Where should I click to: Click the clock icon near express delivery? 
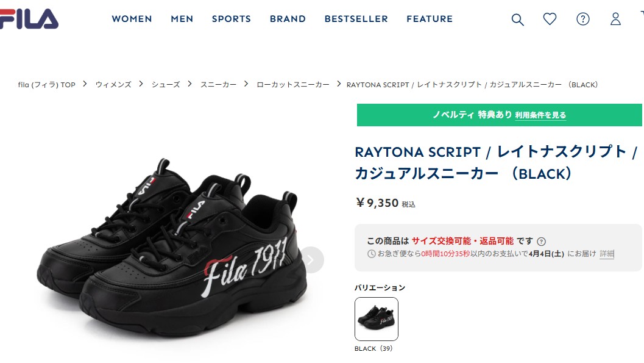[x=371, y=254]
